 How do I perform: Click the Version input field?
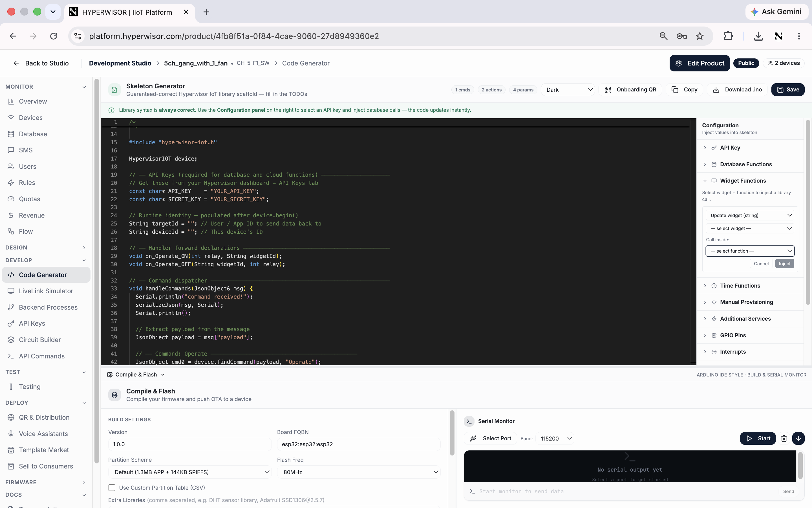coord(190,444)
